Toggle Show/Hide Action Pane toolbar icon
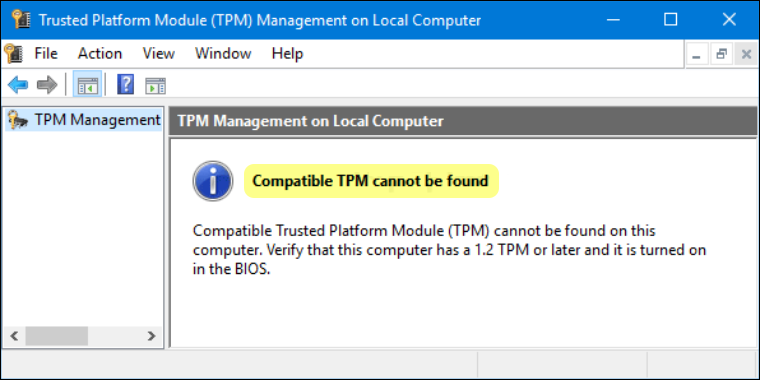 click(x=155, y=85)
